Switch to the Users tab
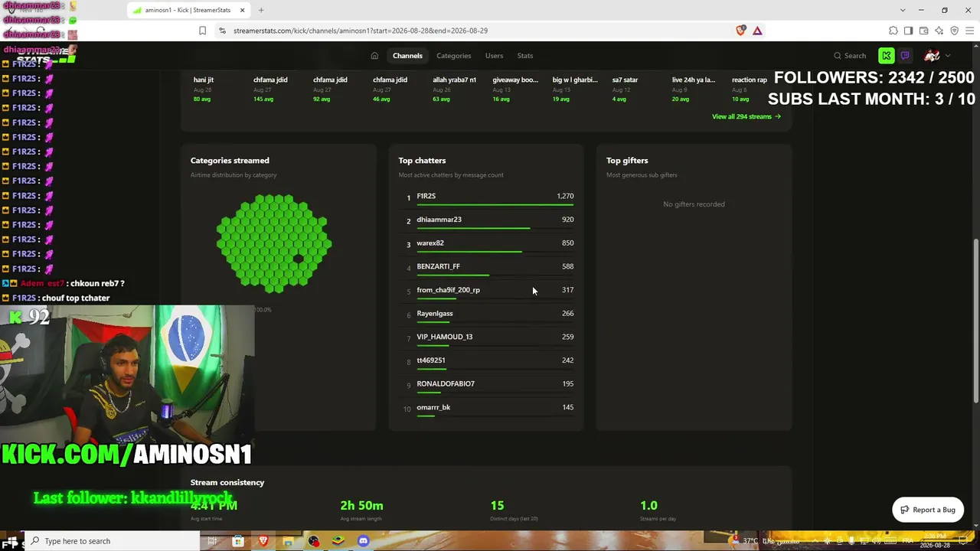This screenshot has height=551, width=980. coord(494,56)
